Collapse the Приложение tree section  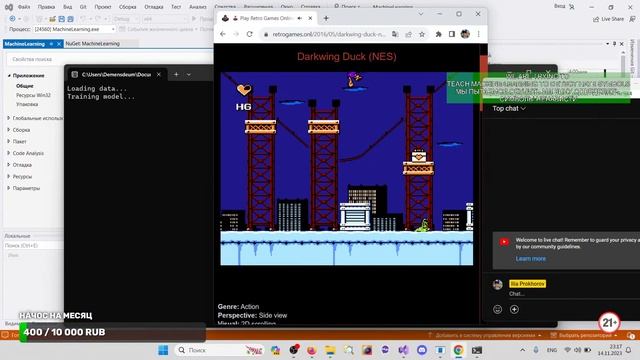coord(9,76)
